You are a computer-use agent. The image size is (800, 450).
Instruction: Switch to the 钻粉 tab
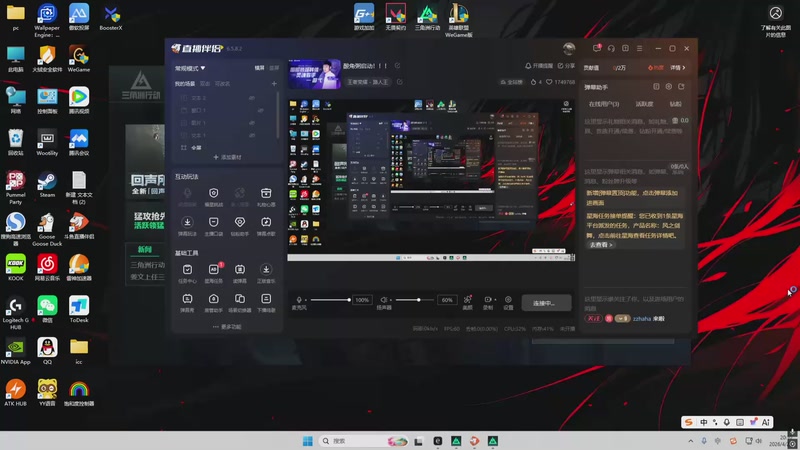[x=676, y=104]
